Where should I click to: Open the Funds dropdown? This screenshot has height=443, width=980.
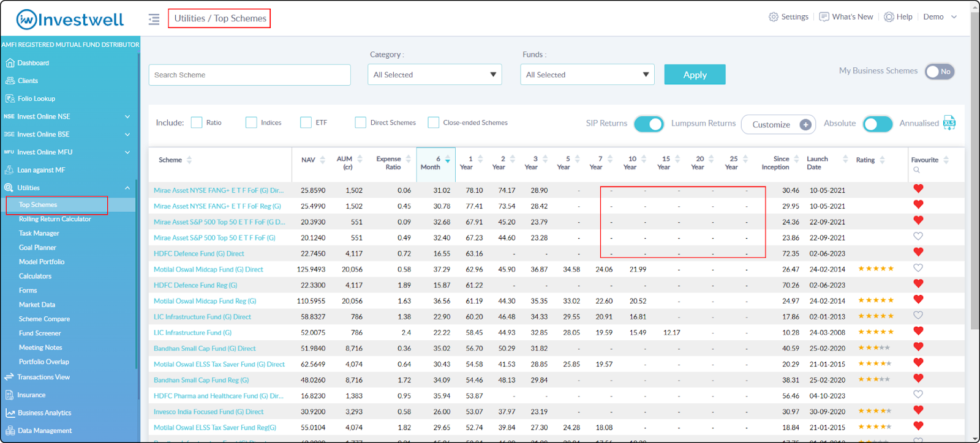587,75
